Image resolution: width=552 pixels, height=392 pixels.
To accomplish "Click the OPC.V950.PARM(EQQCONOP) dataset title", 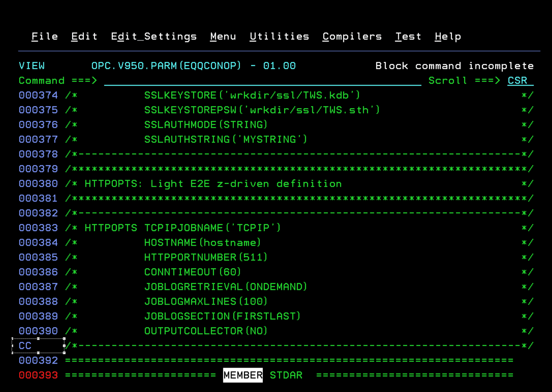I will point(166,66).
